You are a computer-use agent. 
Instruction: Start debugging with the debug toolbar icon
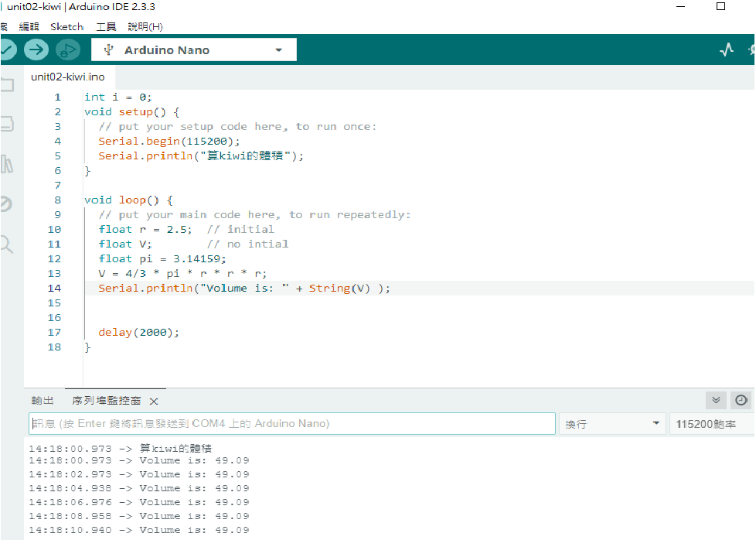click(68, 50)
